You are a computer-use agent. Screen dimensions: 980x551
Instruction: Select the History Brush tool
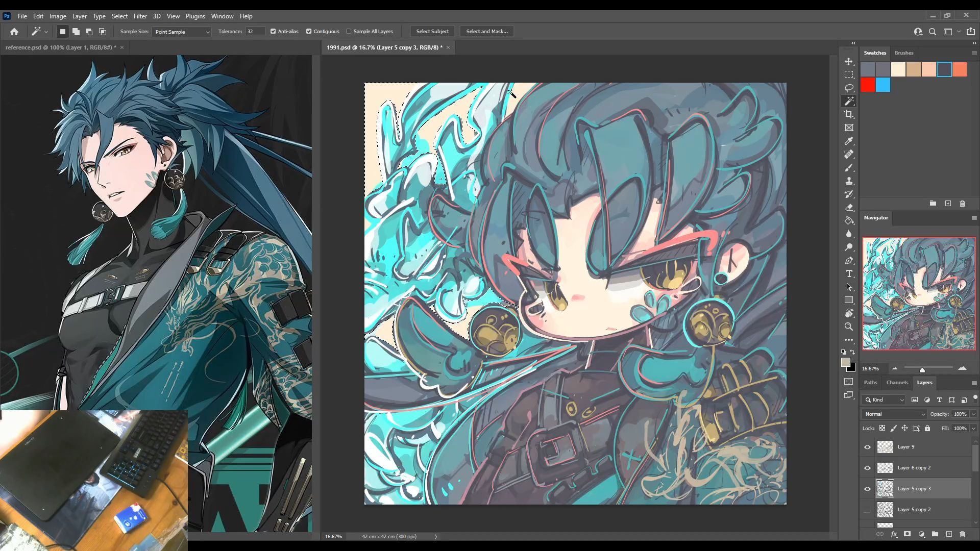849,194
